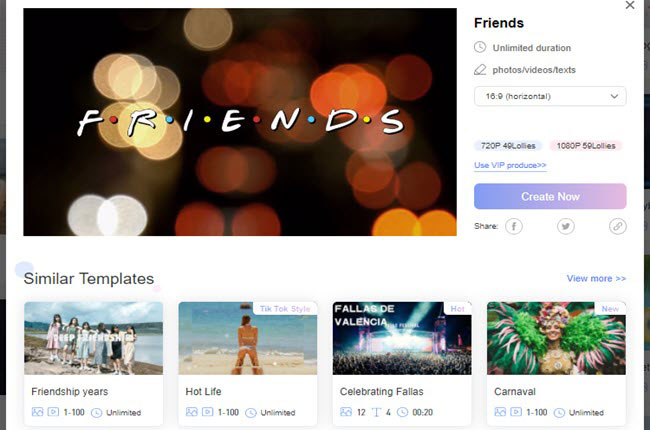Viewport: 650px width, 430px height.
Task: Share the template on Twitter
Action: [565, 226]
